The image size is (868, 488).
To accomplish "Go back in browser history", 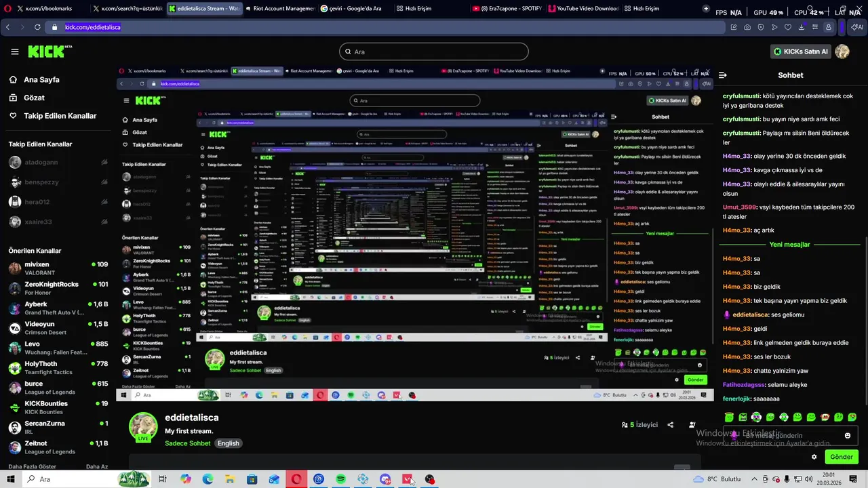I will [x=7, y=27].
